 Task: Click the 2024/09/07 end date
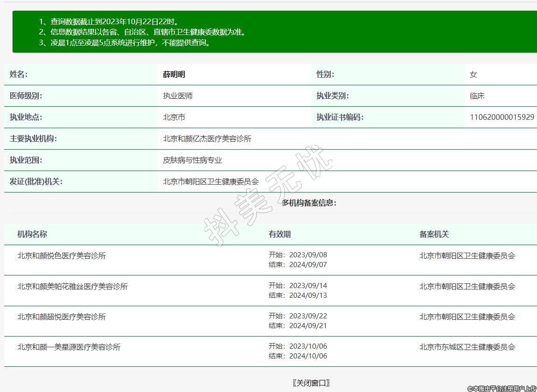(308, 265)
